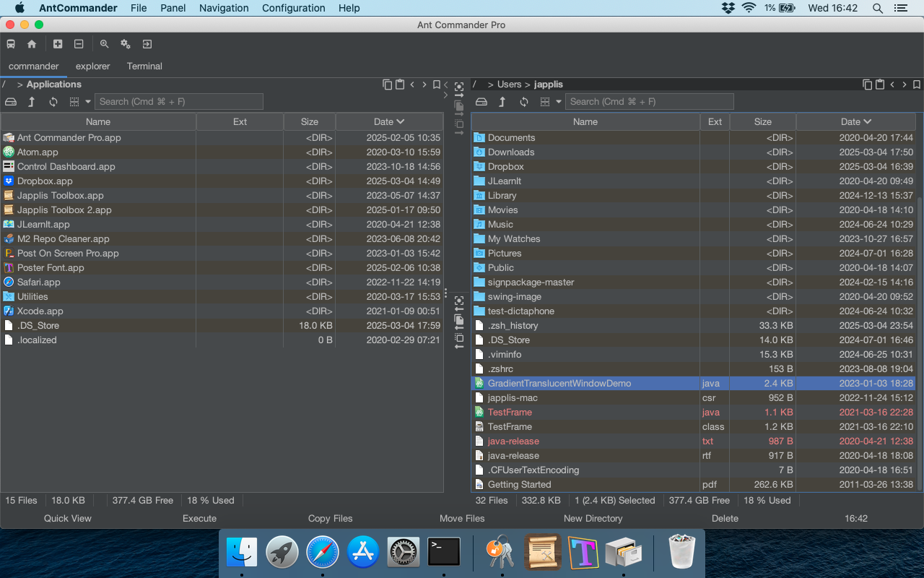Select M2 Repo Cleaner.app row
Image resolution: width=924 pixels, height=578 pixels.
click(x=222, y=239)
